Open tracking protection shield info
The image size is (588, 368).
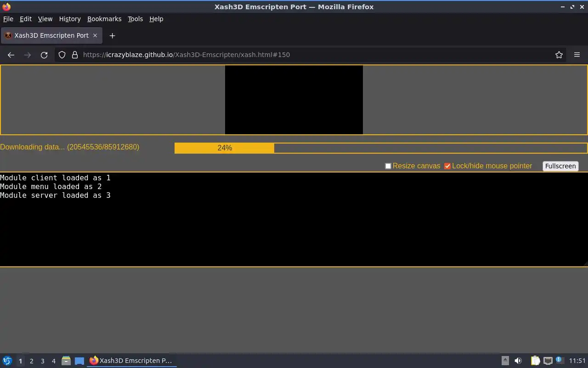(x=62, y=55)
